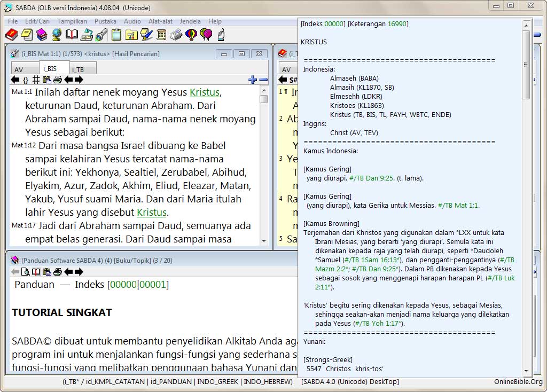Screen dimensions: 547x392
Task: Click the scroll document icon
Action: click(161, 35)
